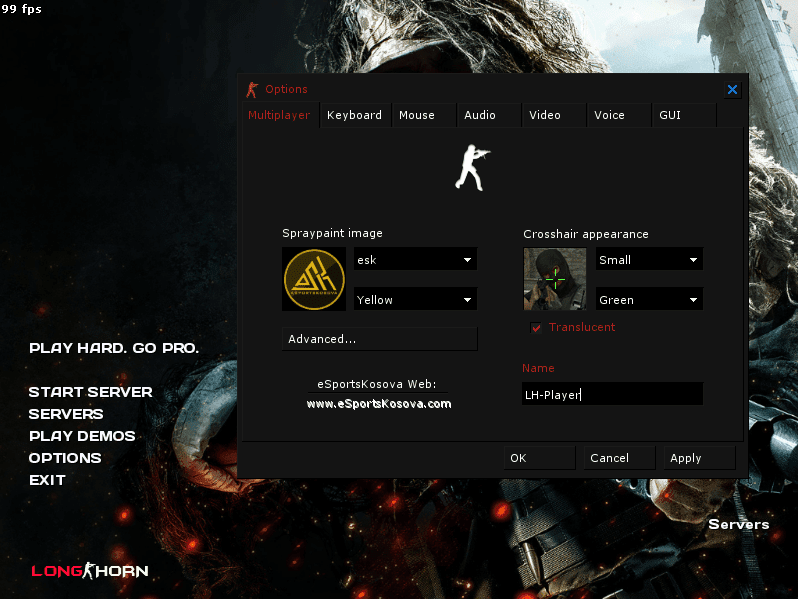The height and width of the screenshot is (599, 798).
Task: Click the crosshair preview thumbnail
Action: [555, 279]
